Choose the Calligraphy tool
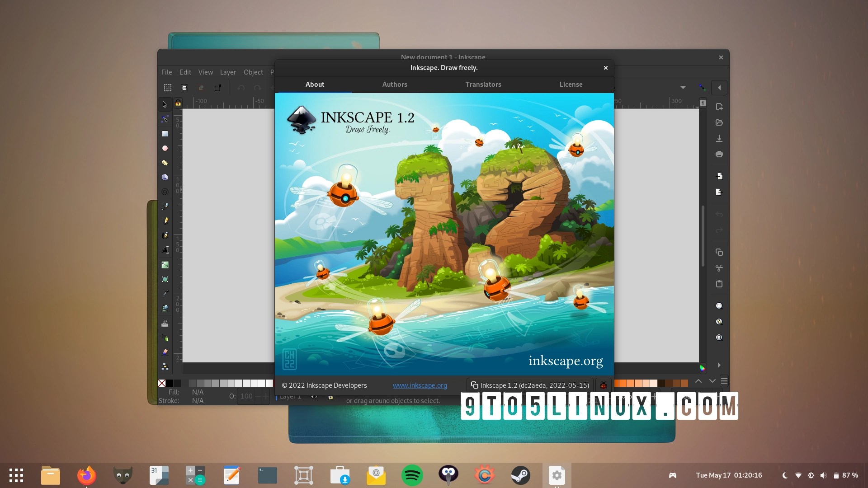868x488 pixels. pyautogui.click(x=165, y=235)
